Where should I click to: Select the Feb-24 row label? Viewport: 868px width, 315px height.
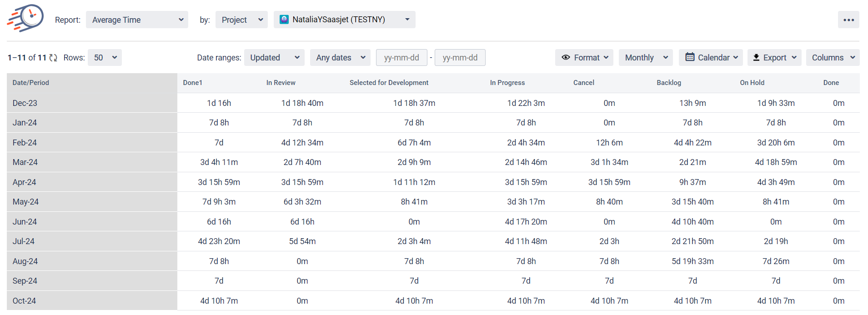[x=25, y=143]
